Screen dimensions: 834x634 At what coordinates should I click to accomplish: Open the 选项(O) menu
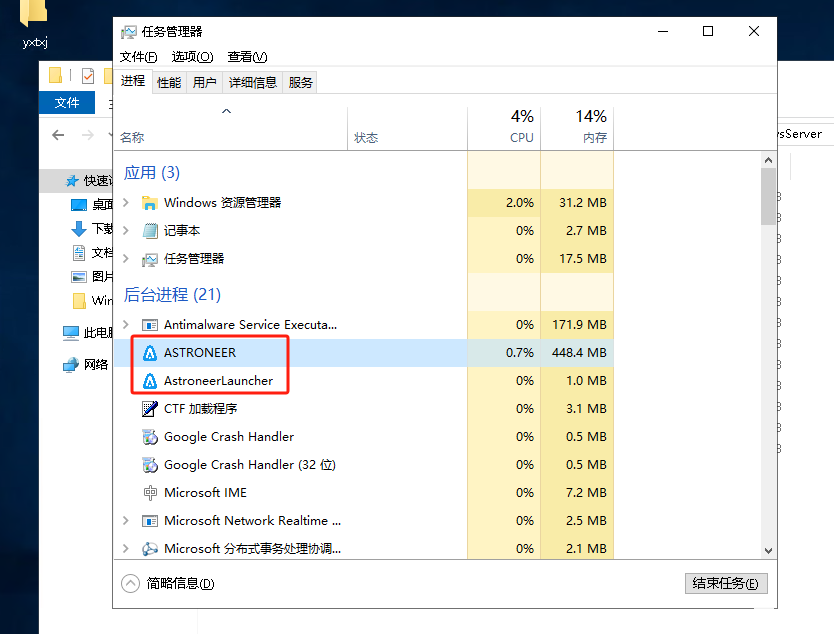[193, 57]
